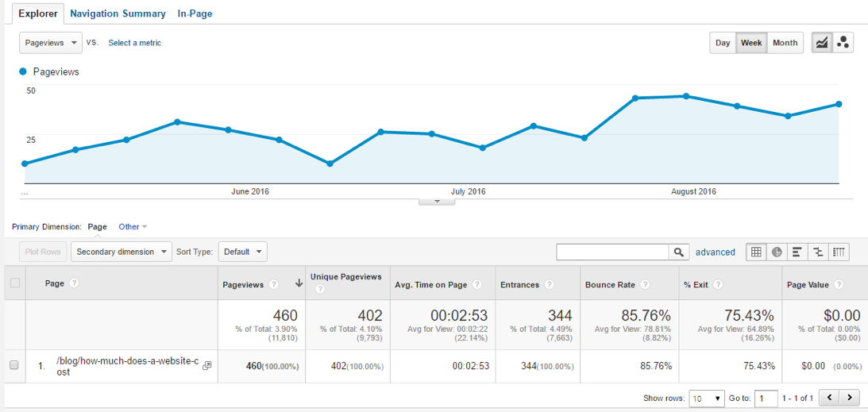Click the search magnifier button
The width and height of the screenshot is (868, 412).
679,252
